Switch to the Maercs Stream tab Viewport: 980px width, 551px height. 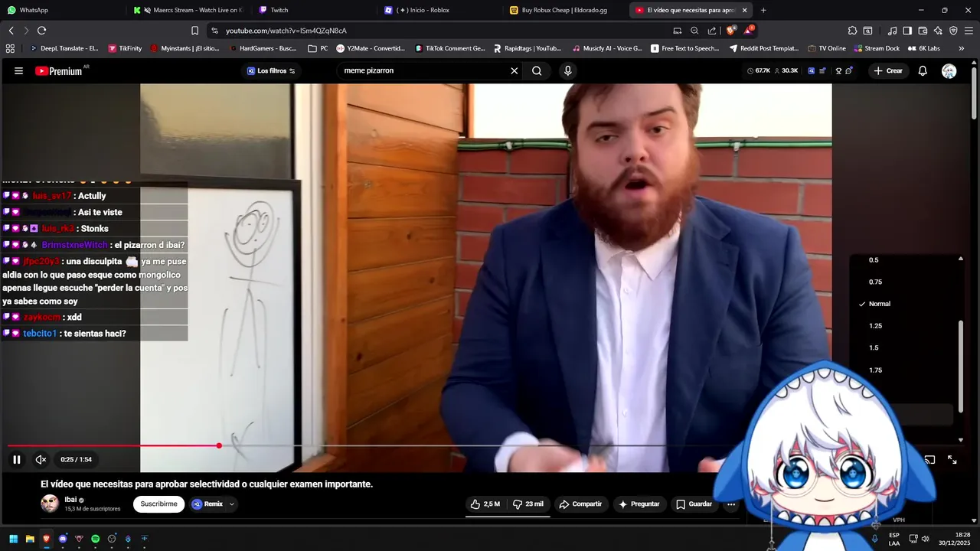(188, 10)
